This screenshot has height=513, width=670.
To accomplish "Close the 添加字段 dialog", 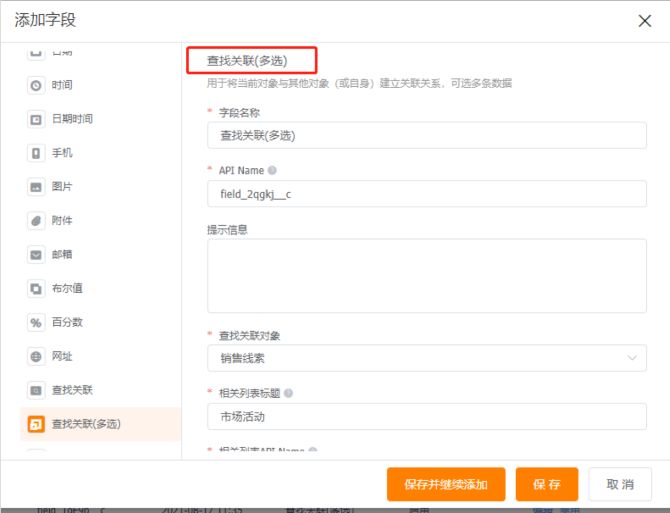I will (x=645, y=21).
